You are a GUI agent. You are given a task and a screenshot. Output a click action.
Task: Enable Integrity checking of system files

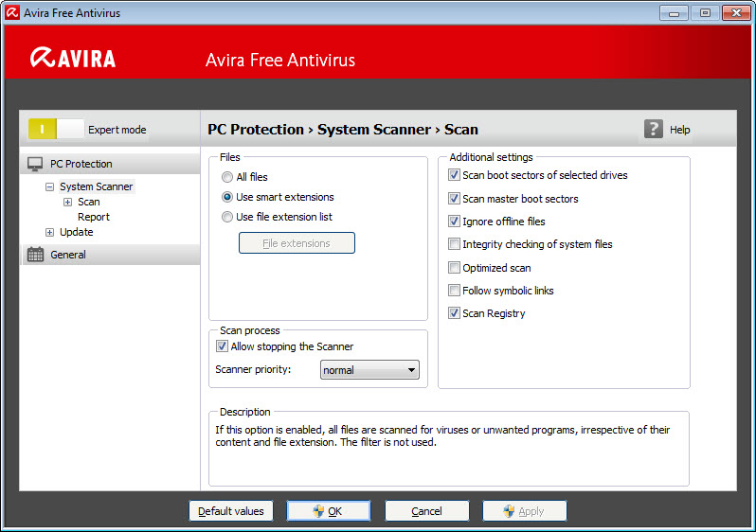[x=454, y=244]
